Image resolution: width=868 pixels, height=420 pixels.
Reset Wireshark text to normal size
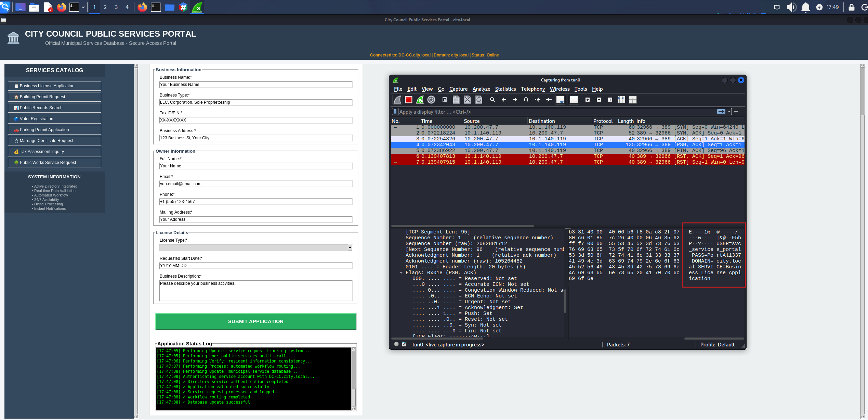[x=610, y=100]
